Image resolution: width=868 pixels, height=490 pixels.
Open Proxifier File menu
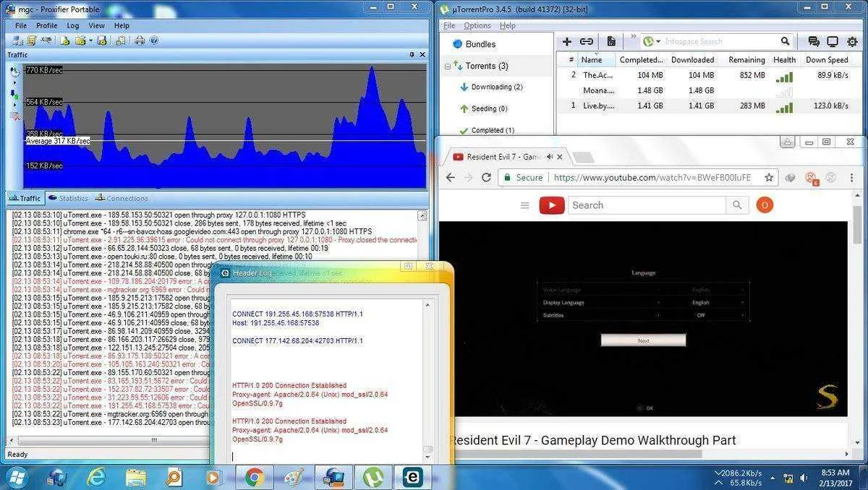tap(21, 25)
